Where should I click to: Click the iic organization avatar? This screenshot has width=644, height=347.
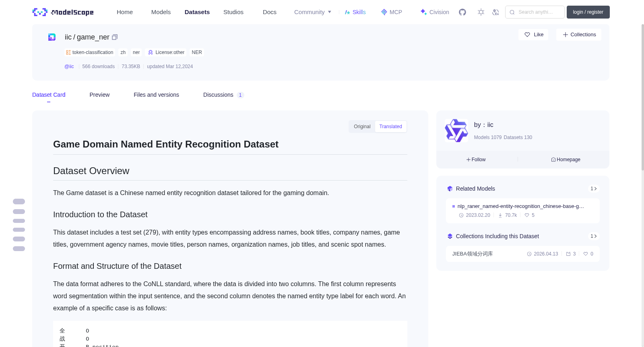click(456, 131)
